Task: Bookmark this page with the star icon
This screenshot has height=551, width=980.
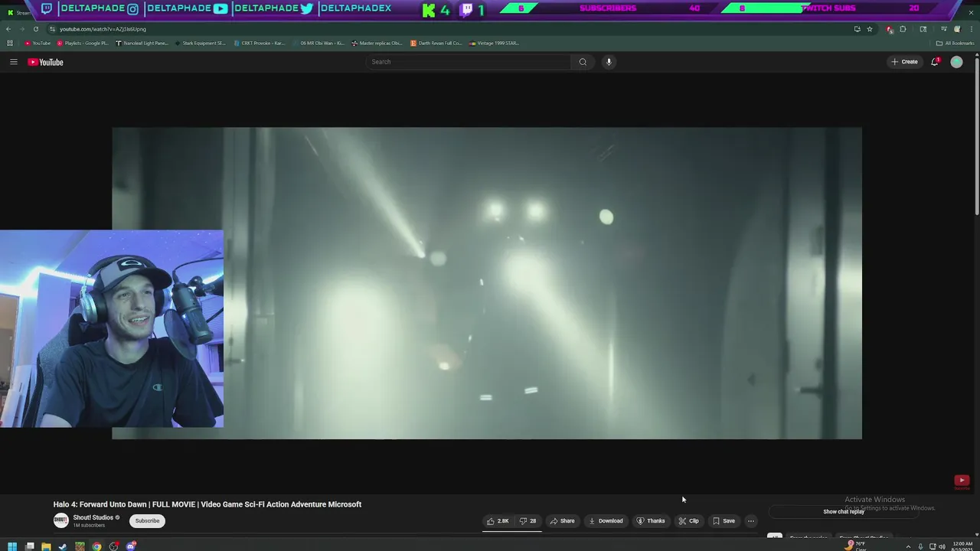Action: tap(870, 29)
